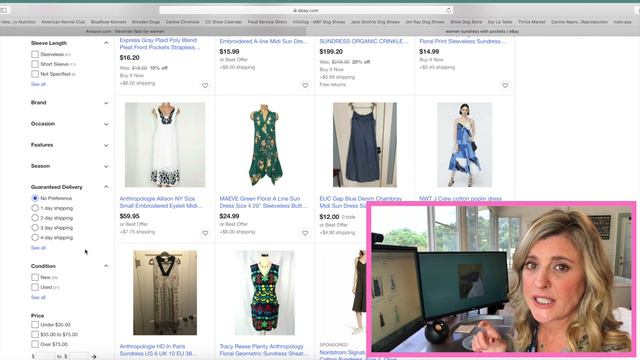Collapse the Guaranteed Delivery filter section
Viewport: 640px width, 360px height.
click(x=106, y=187)
